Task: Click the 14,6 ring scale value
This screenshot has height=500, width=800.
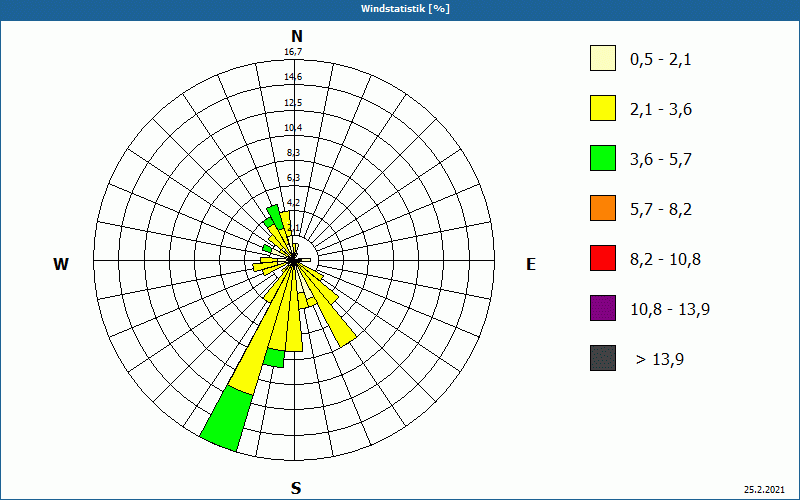Action: (x=293, y=77)
